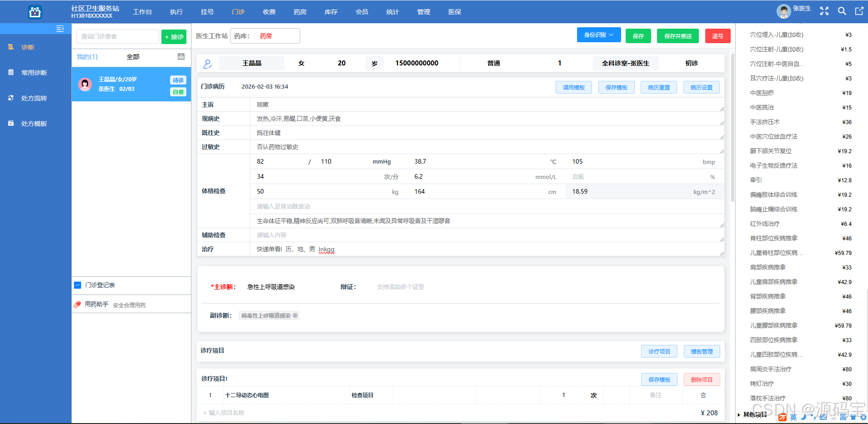Delete 十二导动态心电图 row with trash icon
Viewport: 868px width, 424px height.
coord(703,395)
